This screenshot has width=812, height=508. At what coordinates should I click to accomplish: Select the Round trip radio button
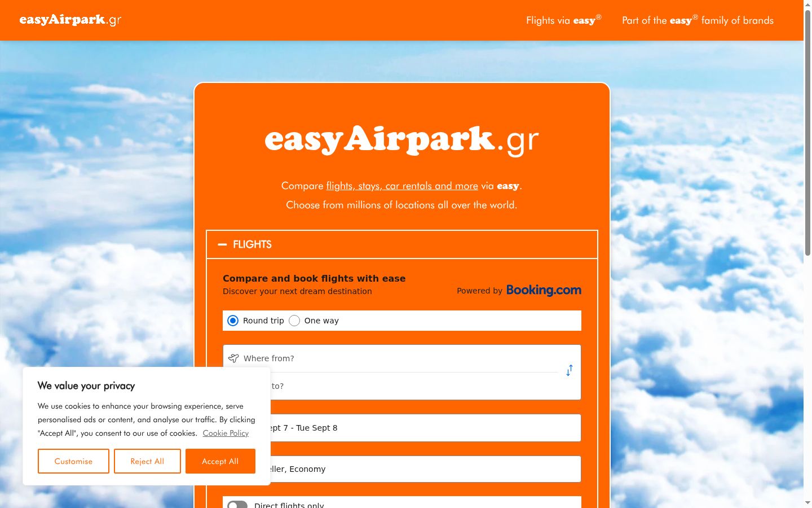233,321
